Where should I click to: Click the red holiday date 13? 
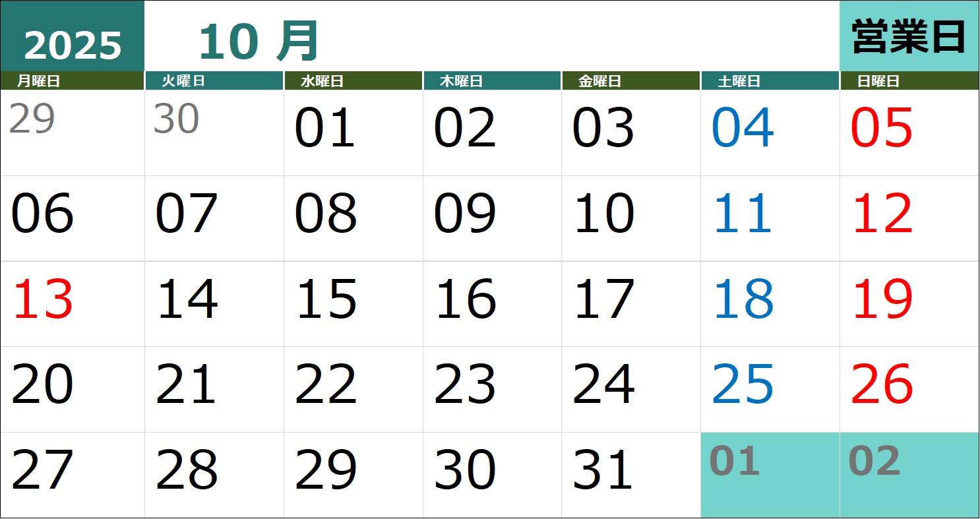(42, 299)
